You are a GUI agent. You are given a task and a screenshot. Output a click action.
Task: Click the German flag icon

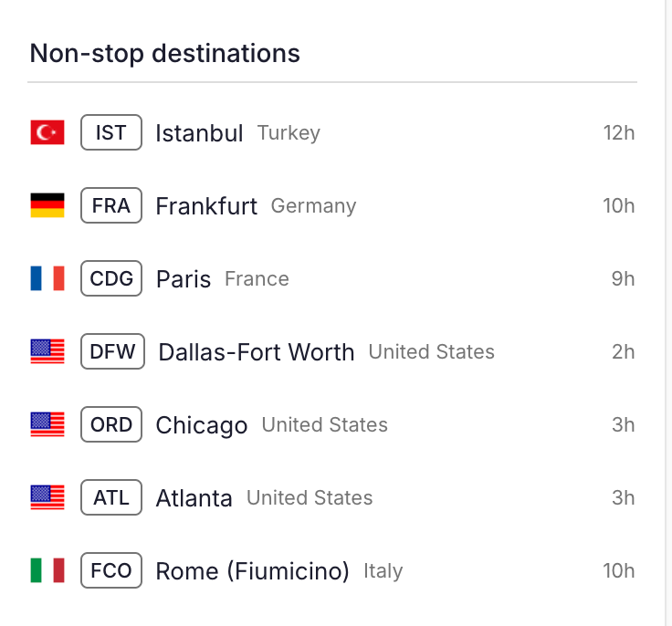coord(47,206)
